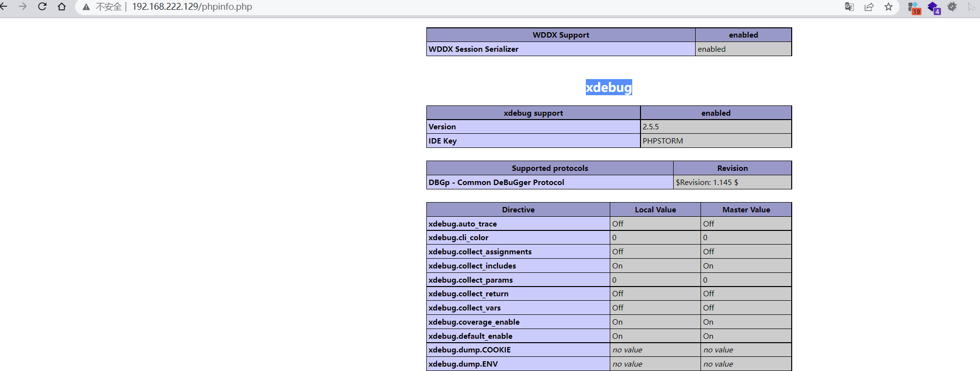The width and height of the screenshot is (980, 371).
Task: Click the Master Value column header
Action: tap(746, 209)
